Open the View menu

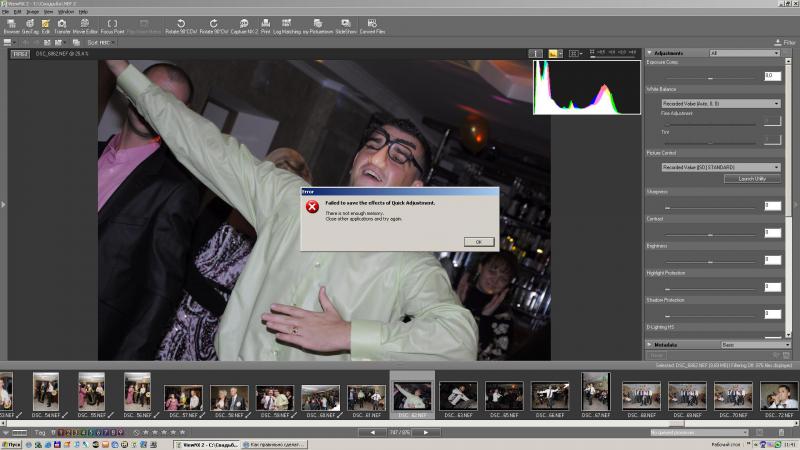click(x=48, y=12)
